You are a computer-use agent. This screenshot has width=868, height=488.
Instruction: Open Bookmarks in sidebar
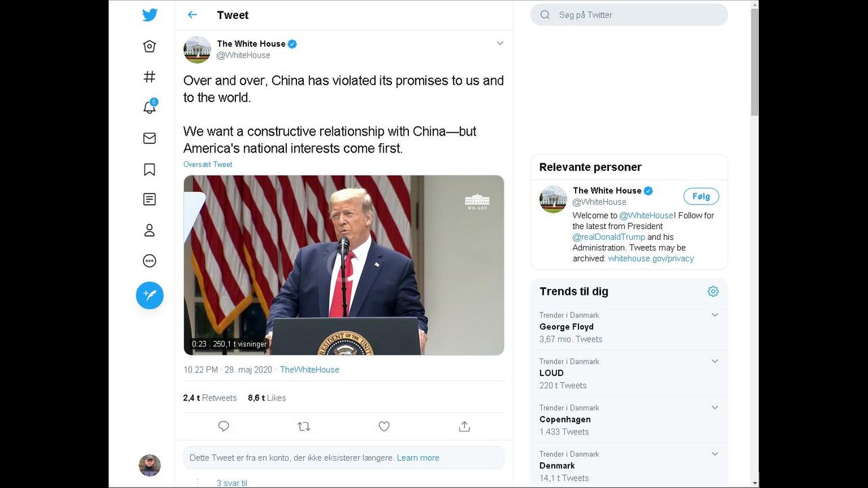coord(150,169)
